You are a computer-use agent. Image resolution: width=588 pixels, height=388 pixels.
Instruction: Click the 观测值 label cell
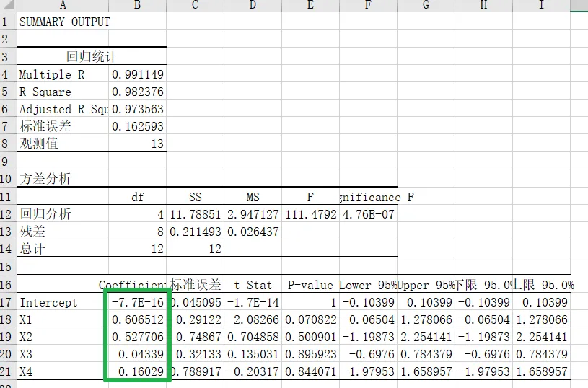(63, 144)
